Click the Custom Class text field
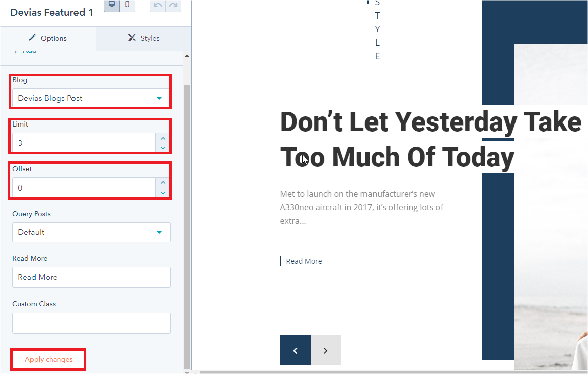Image resolution: width=588 pixels, height=374 pixels. 91,323
